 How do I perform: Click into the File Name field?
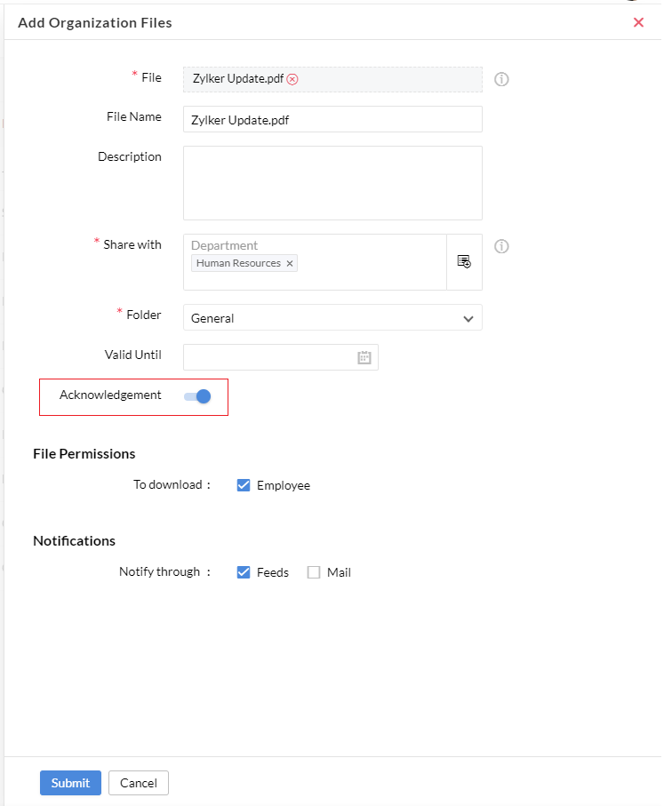(332, 119)
